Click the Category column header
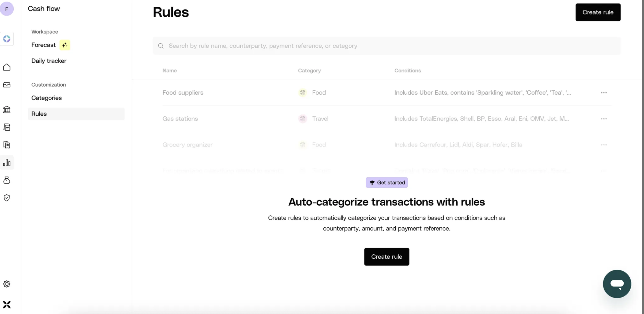 (x=309, y=71)
